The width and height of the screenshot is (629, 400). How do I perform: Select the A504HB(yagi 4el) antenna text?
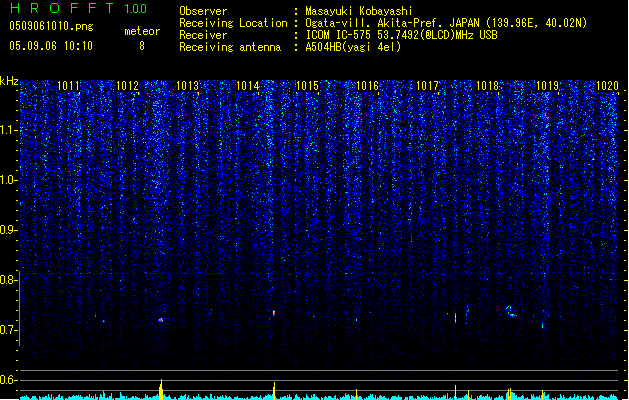[x=353, y=47]
